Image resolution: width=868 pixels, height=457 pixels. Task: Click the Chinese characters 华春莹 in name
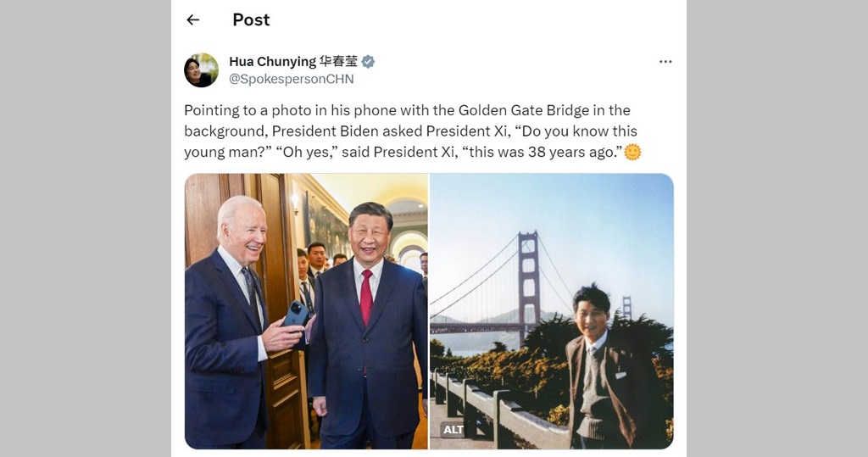pos(339,62)
